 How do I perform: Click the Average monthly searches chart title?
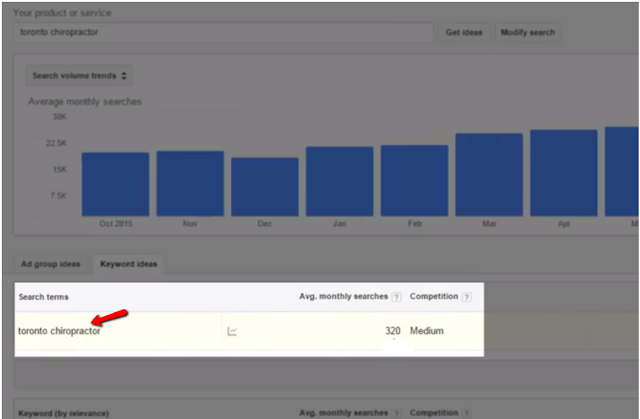[85, 102]
